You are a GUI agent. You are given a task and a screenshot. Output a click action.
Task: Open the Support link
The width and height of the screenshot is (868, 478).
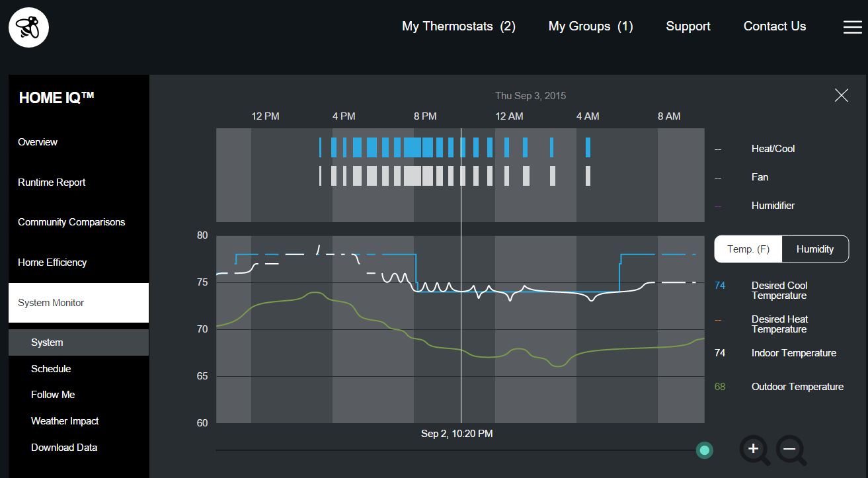688,26
